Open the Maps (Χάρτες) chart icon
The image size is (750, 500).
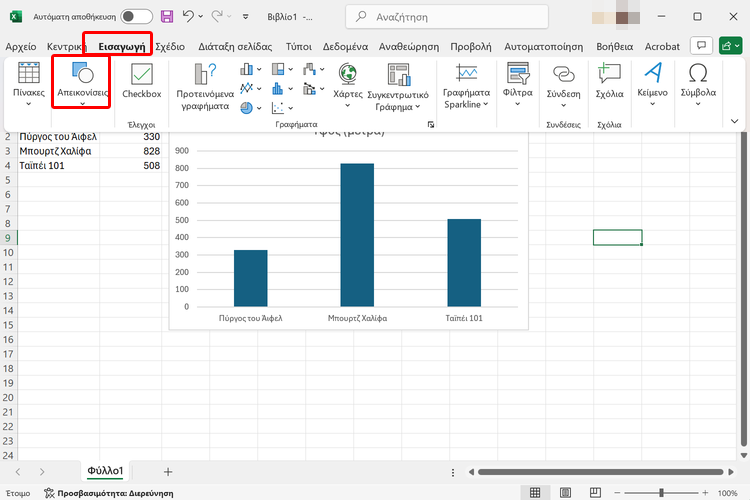[348, 85]
